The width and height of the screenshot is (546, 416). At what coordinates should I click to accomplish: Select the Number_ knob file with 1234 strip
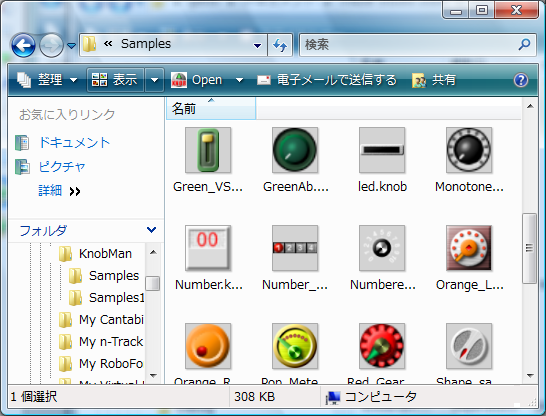tap(295, 248)
